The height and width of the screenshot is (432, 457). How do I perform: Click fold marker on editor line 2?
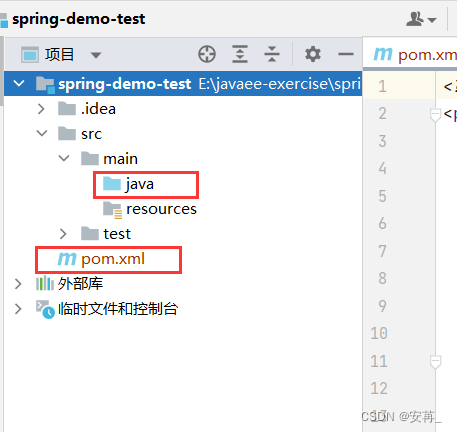[x=435, y=115]
